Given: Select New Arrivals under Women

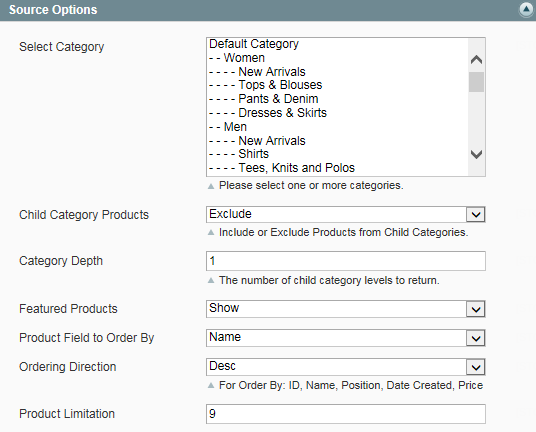Looking at the screenshot, I should (337, 72).
